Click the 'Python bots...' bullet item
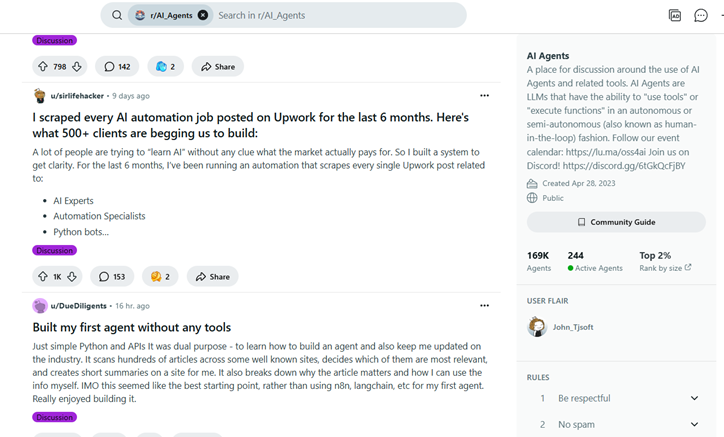 point(81,232)
